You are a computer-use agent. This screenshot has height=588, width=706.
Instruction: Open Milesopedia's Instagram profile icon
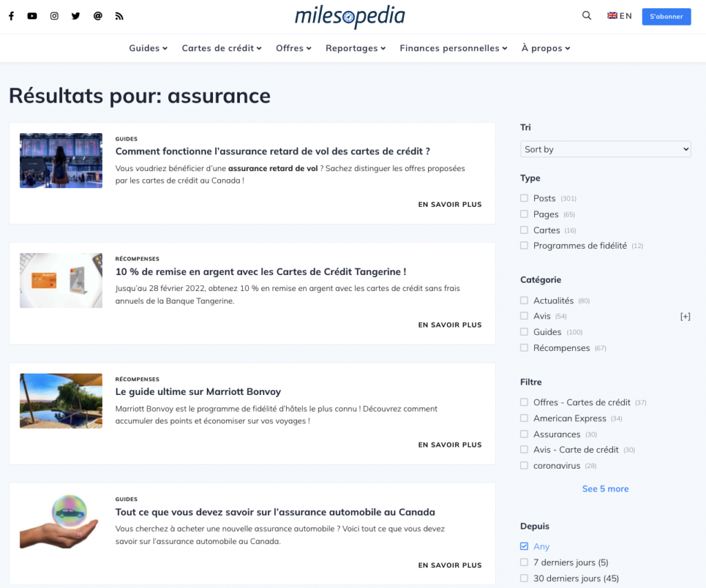coord(54,15)
